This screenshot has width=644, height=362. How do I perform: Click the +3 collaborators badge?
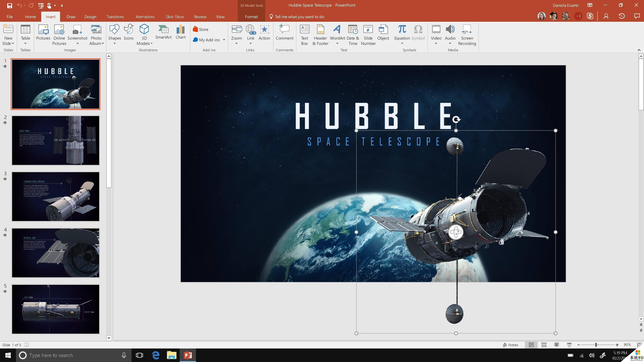tap(578, 16)
